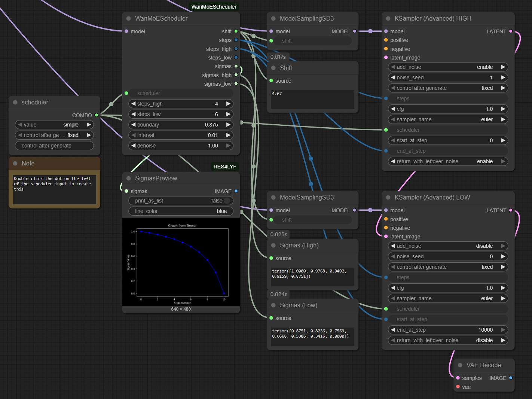Click the 640 × 480 image size text
Image resolution: width=532 pixels, height=399 pixels.
[181, 309]
